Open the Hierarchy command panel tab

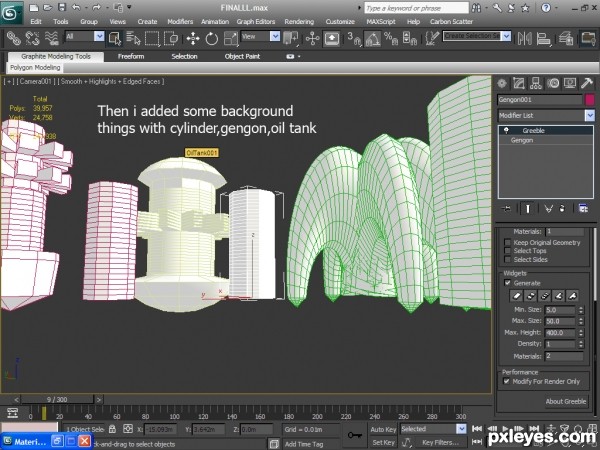[x=536, y=83]
